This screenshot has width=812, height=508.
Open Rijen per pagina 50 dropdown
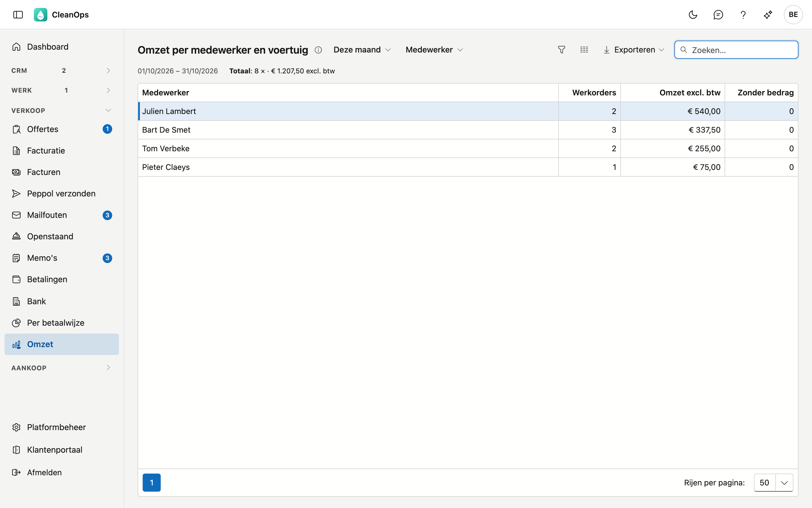[773, 483]
